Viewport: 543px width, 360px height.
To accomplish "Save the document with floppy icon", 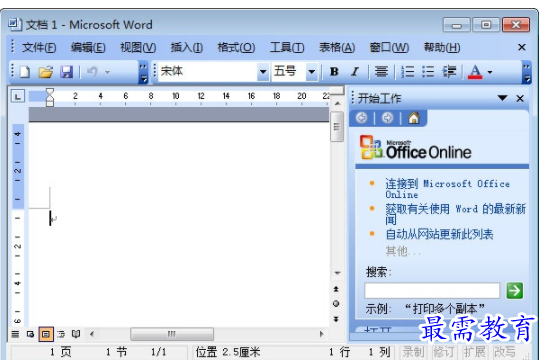I will click(x=66, y=72).
